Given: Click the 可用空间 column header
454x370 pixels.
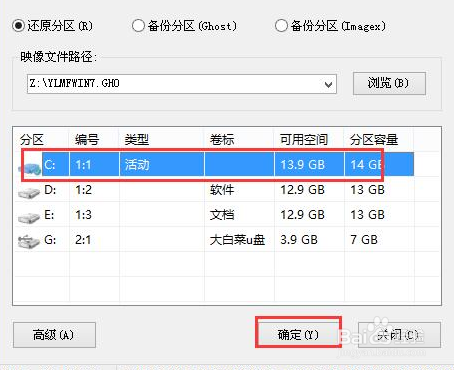Looking at the screenshot, I should (x=304, y=139).
